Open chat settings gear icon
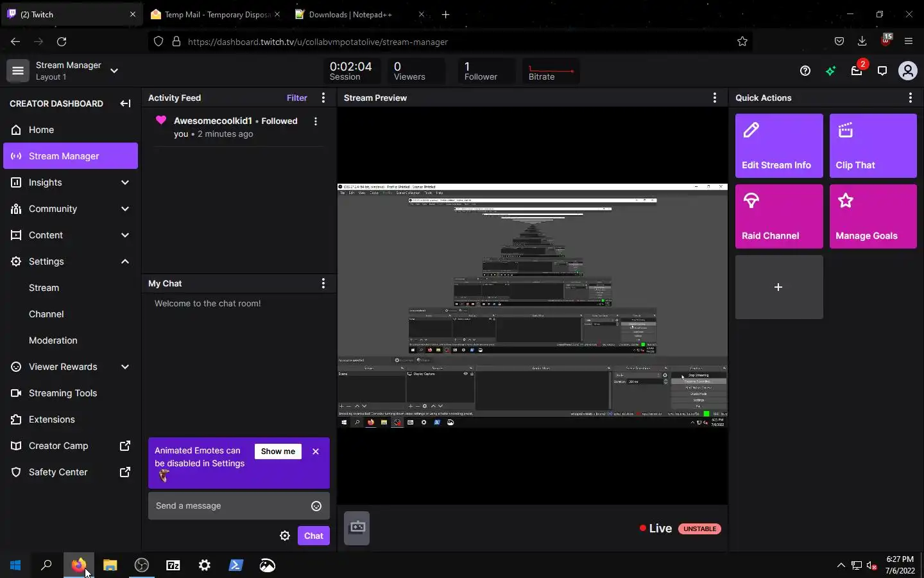This screenshot has width=924, height=578. tap(285, 536)
